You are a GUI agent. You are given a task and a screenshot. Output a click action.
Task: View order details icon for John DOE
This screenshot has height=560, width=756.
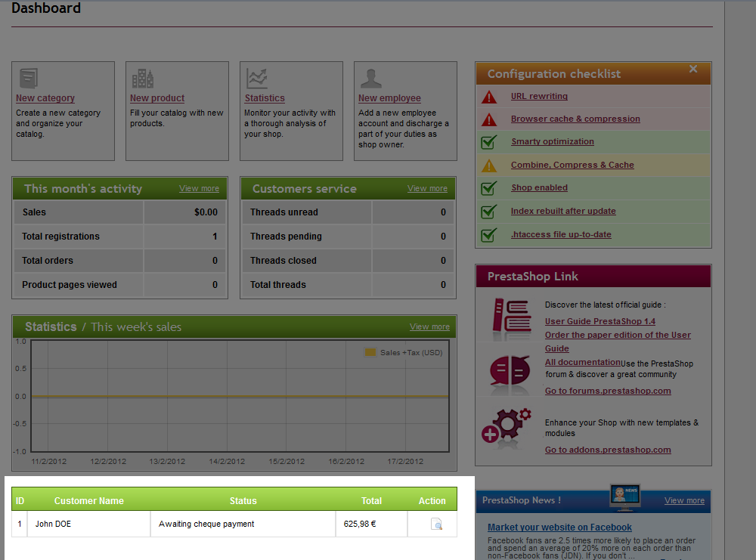pyautogui.click(x=436, y=524)
